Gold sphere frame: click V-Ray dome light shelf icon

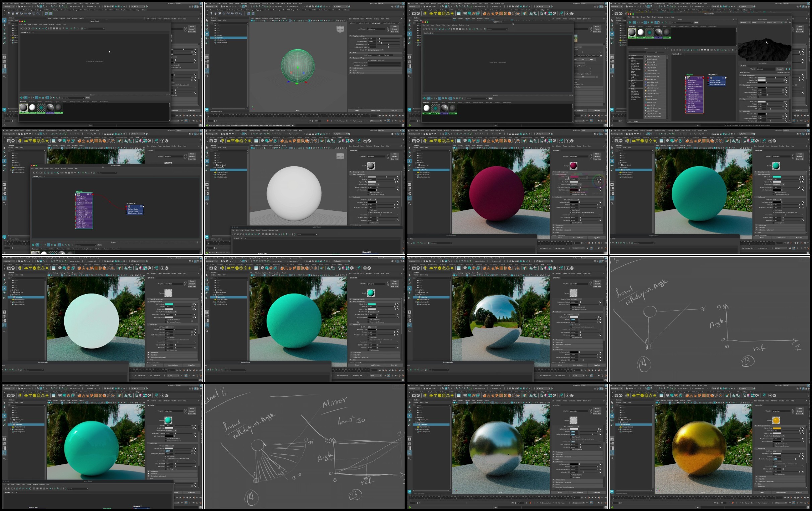coord(634,396)
